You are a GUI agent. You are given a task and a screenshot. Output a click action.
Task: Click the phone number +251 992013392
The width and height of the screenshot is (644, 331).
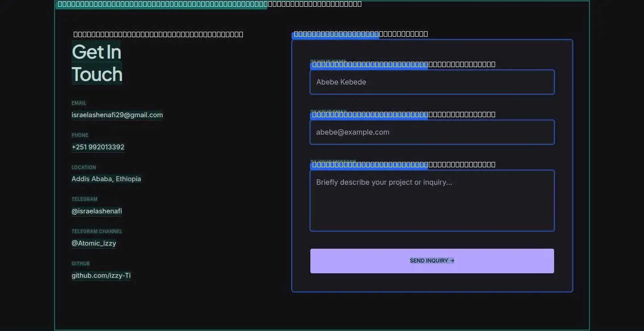(x=98, y=147)
